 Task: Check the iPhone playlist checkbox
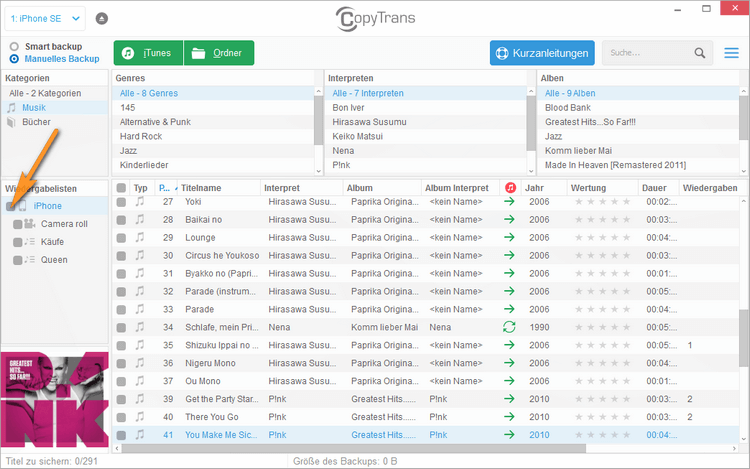[x=11, y=206]
